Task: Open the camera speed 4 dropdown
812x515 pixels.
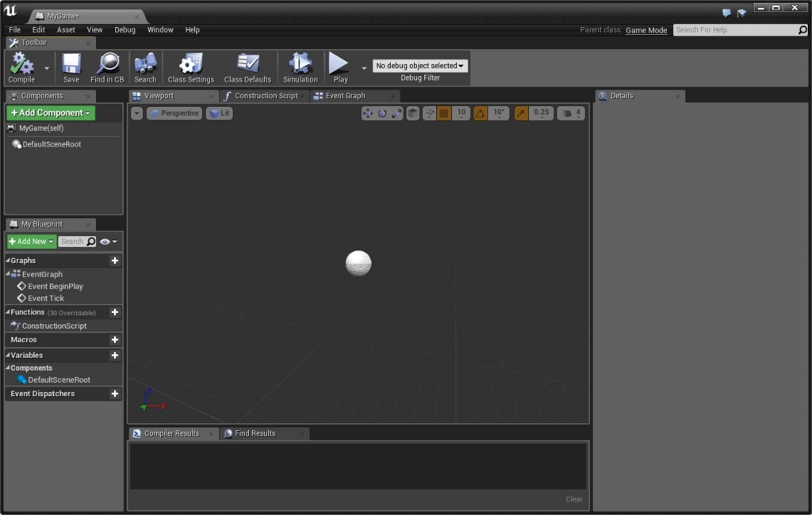Action: pos(578,113)
